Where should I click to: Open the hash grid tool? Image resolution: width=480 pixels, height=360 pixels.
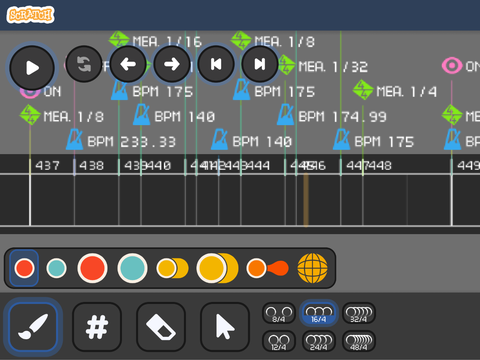click(97, 327)
